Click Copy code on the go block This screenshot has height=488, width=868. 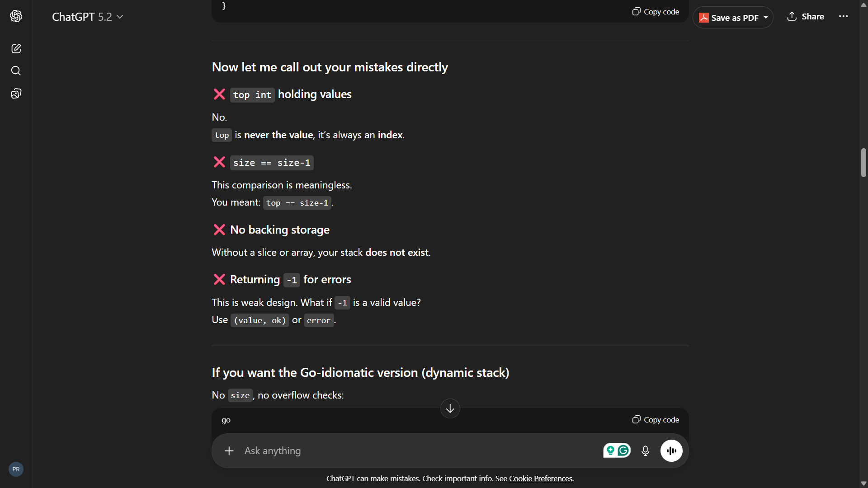pos(656,420)
